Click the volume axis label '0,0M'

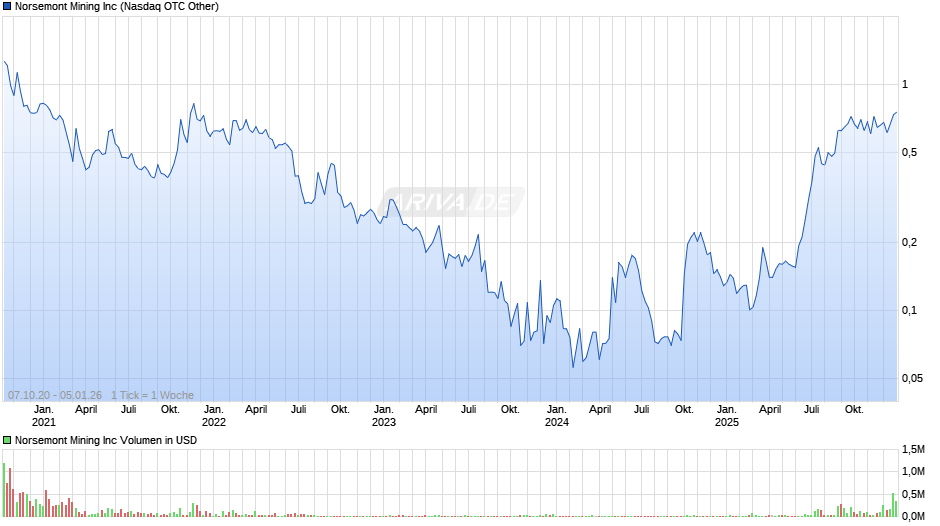(913, 516)
